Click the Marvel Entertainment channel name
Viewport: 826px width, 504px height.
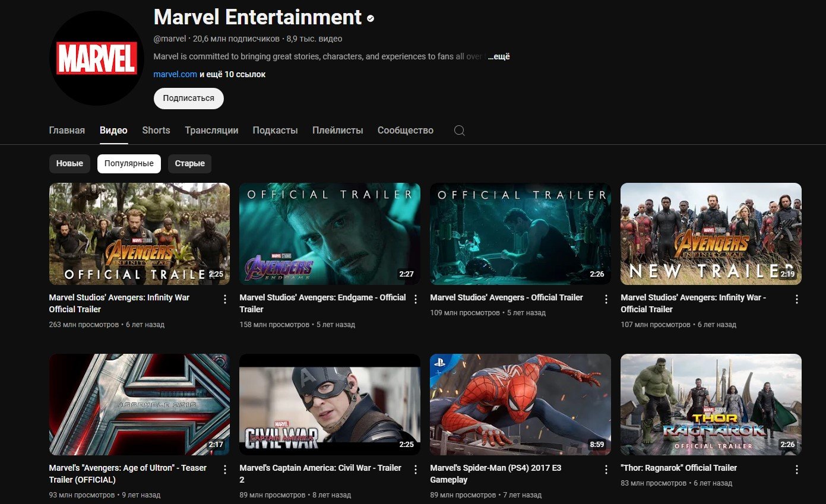pyautogui.click(x=258, y=17)
